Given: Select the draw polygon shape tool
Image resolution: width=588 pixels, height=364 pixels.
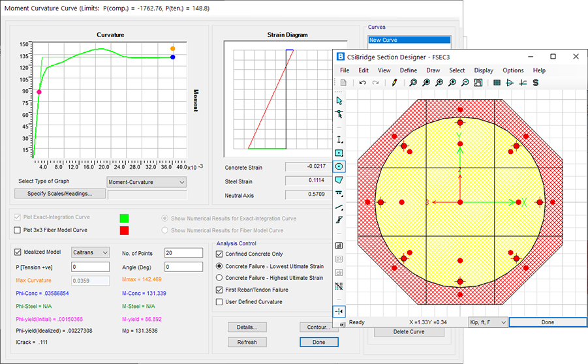Looking at the screenshot, I should (339, 180).
